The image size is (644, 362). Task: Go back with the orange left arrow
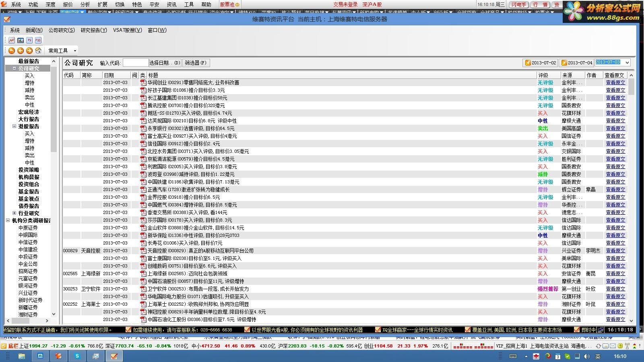(x=21, y=51)
